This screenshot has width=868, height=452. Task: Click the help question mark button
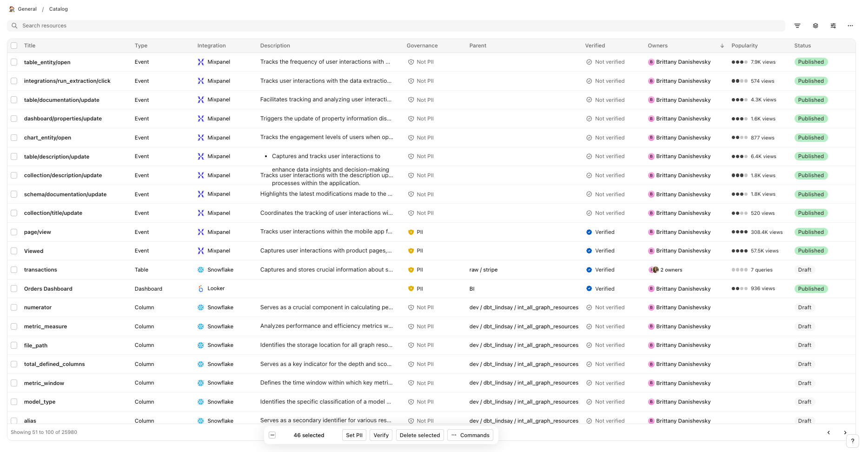pos(853,441)
